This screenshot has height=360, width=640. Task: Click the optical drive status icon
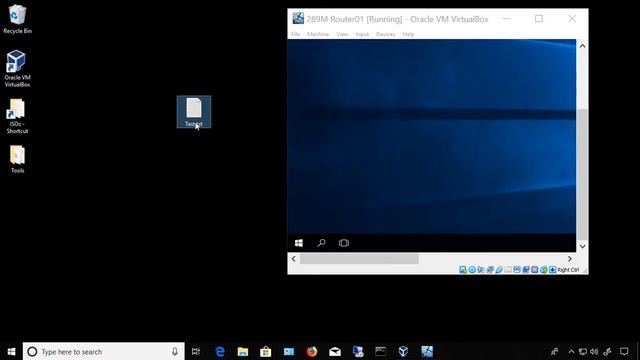pyautogui.click(x=472, y=270)
